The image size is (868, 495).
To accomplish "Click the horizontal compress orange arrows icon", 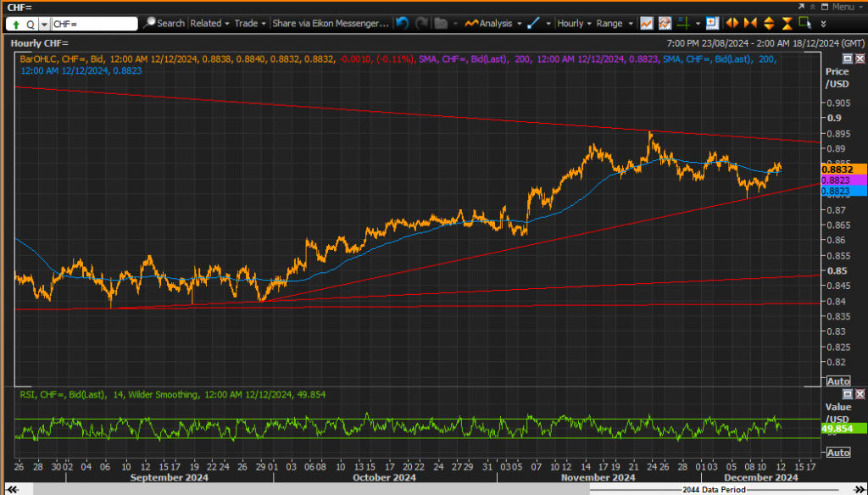I will click(x=751, y=23).
